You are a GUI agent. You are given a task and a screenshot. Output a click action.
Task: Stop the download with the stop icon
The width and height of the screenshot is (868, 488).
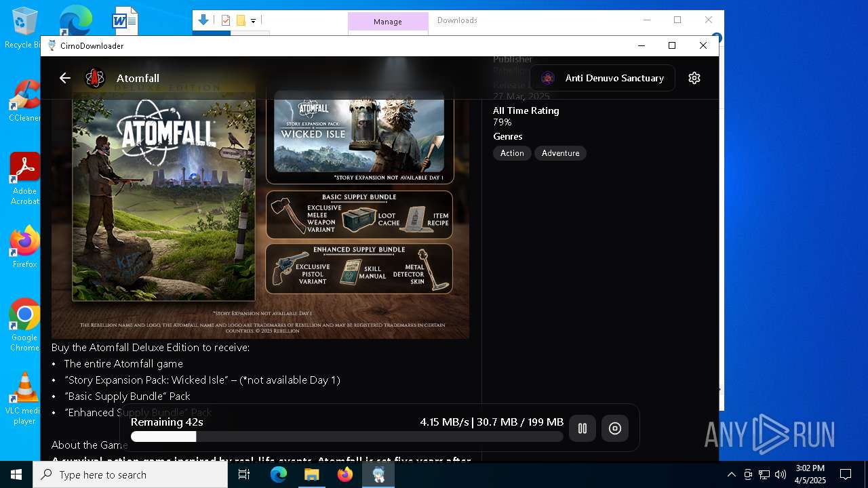615,428
